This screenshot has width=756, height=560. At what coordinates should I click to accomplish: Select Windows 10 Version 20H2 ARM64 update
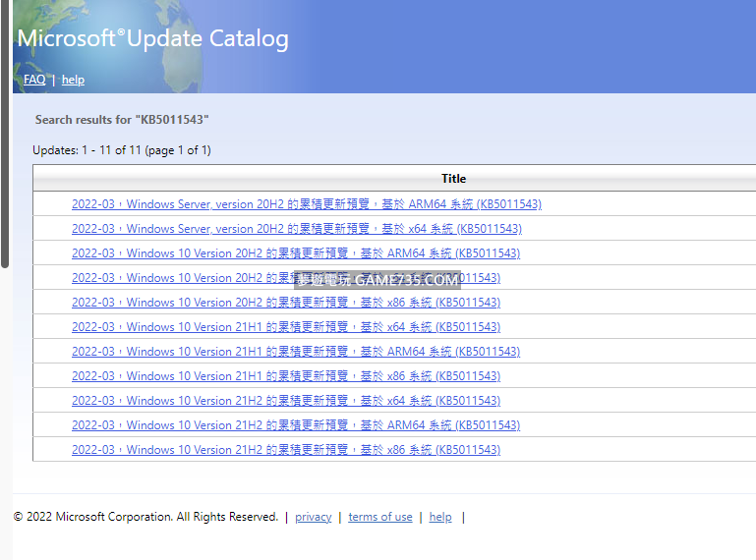pyautogui.click(x=295, y=253)
